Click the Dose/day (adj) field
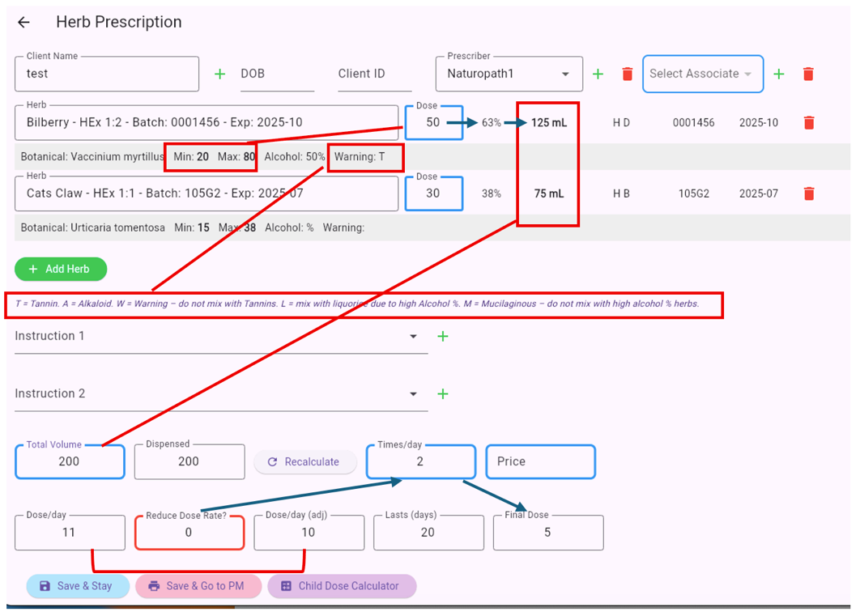The image size is (860, 616). coord(309,532)
